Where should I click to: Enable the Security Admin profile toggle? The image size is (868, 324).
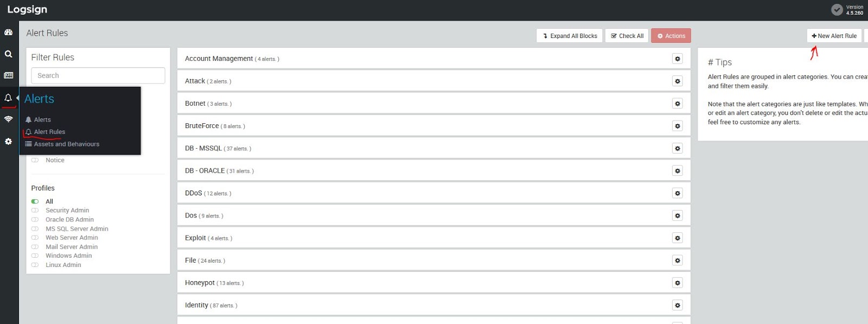coord(35,211)
